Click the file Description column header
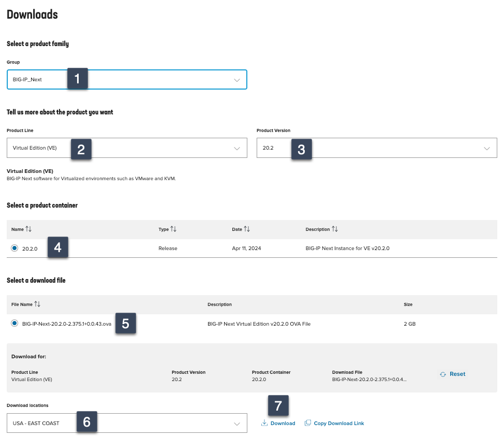The image size is (504, 437). pyautogui.click(x=219, y=304)
